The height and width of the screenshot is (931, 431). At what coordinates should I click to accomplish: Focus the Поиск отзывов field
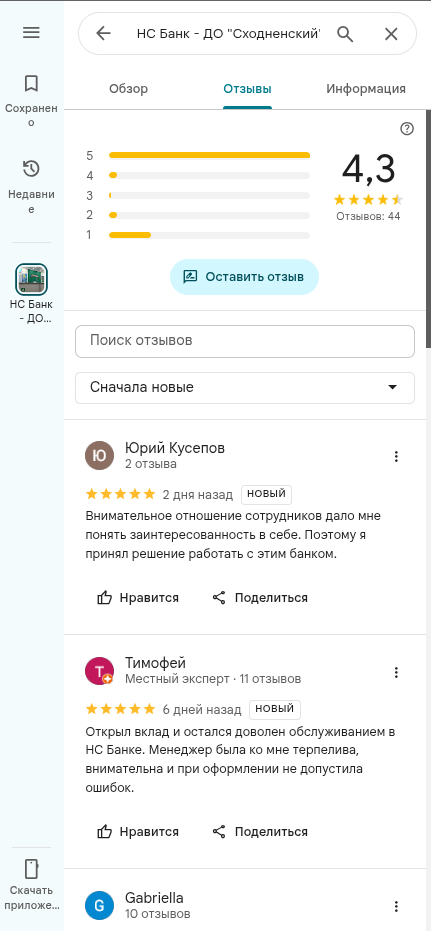[x=245, y=341]
